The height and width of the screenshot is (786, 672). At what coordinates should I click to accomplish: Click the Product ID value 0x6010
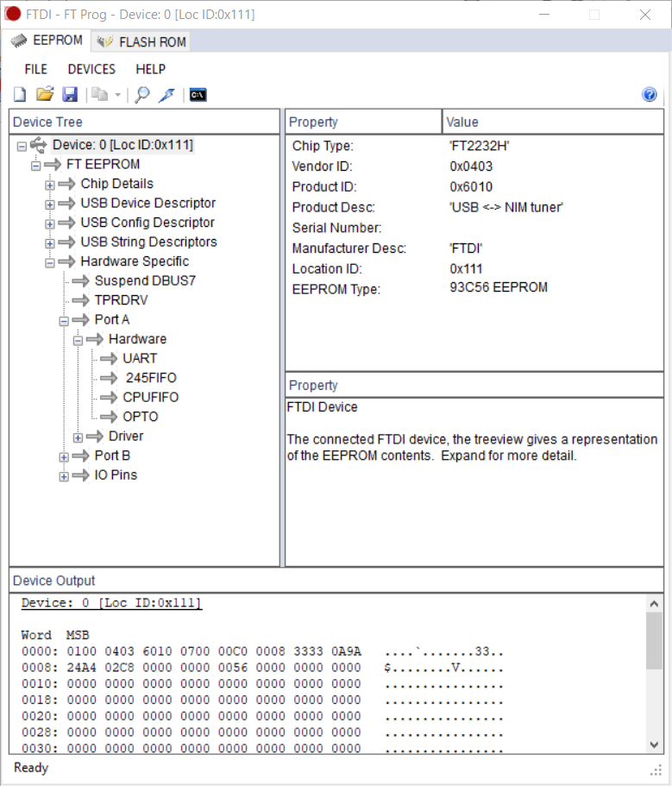click(471, 187)
